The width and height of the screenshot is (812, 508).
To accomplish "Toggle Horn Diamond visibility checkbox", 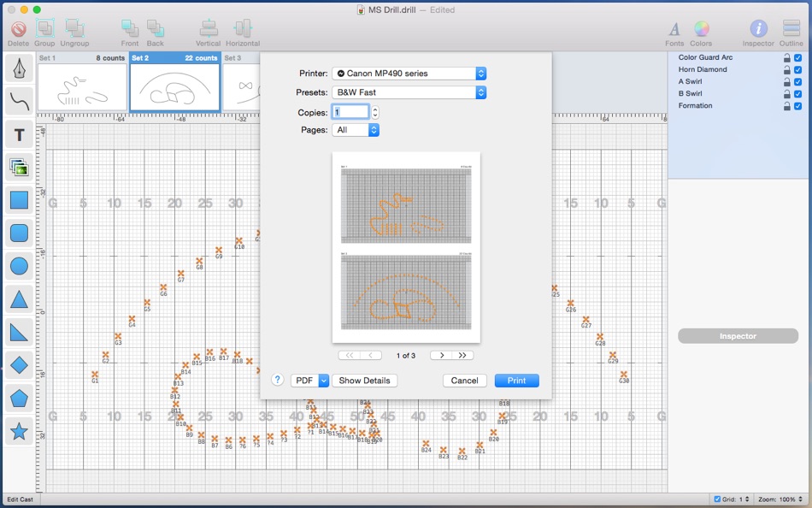I will click(798, 69).
